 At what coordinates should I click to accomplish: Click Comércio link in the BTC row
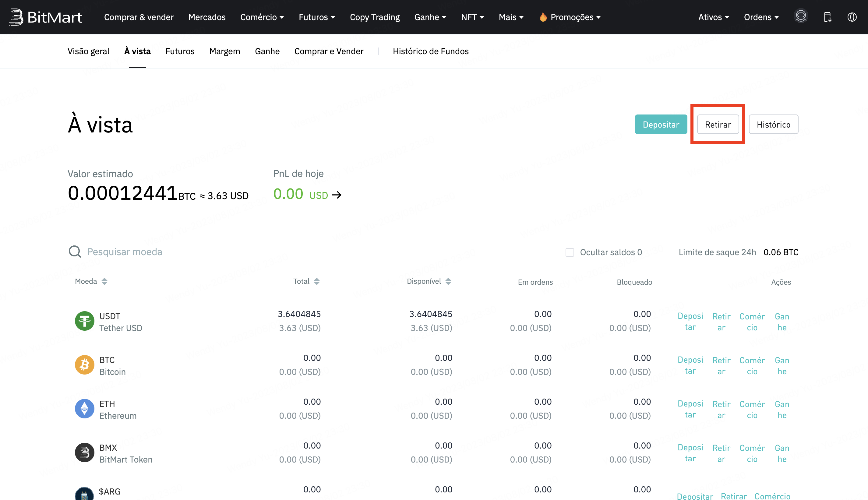coord(752,365)
